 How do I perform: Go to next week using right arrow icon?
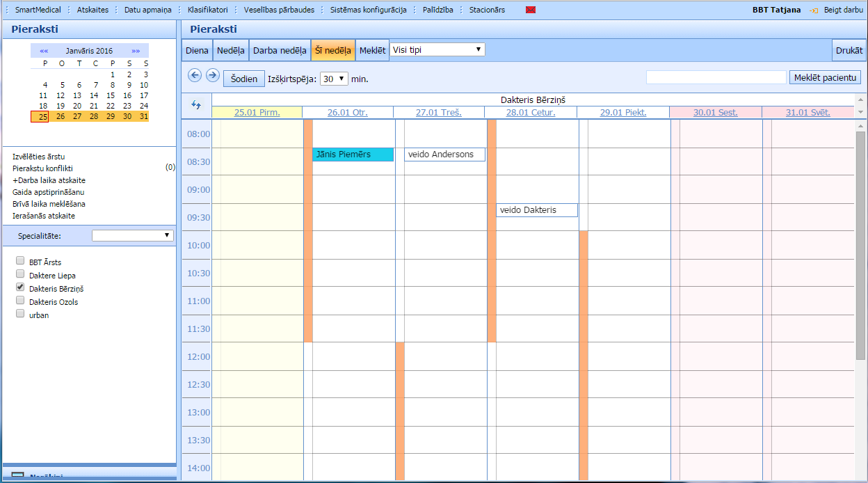213,75
